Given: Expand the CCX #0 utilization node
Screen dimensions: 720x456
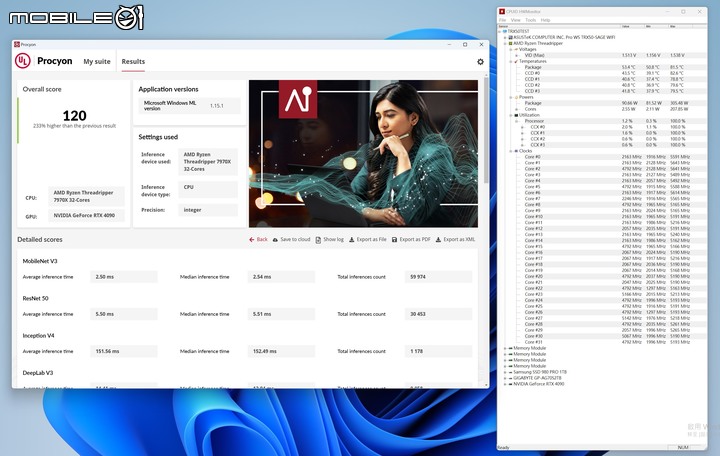Looking at the screenshot, I should [x=522, y=127].
